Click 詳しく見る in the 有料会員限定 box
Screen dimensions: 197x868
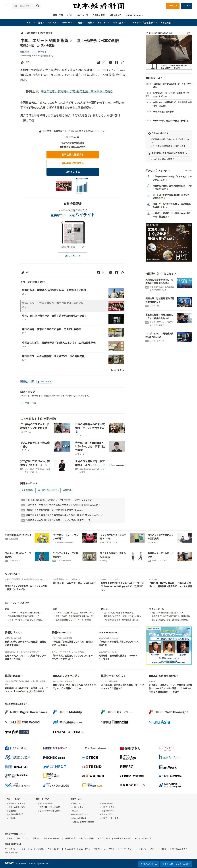click(73, 256)
